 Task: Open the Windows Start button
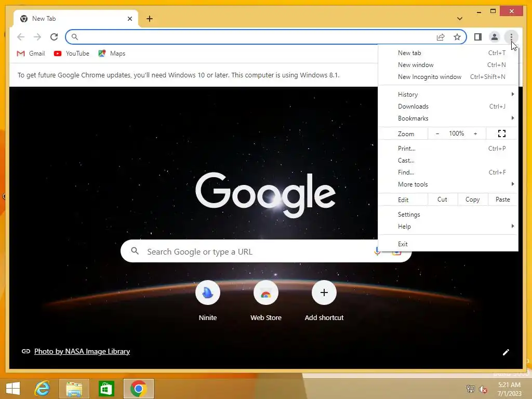click(x=13, y=389)
